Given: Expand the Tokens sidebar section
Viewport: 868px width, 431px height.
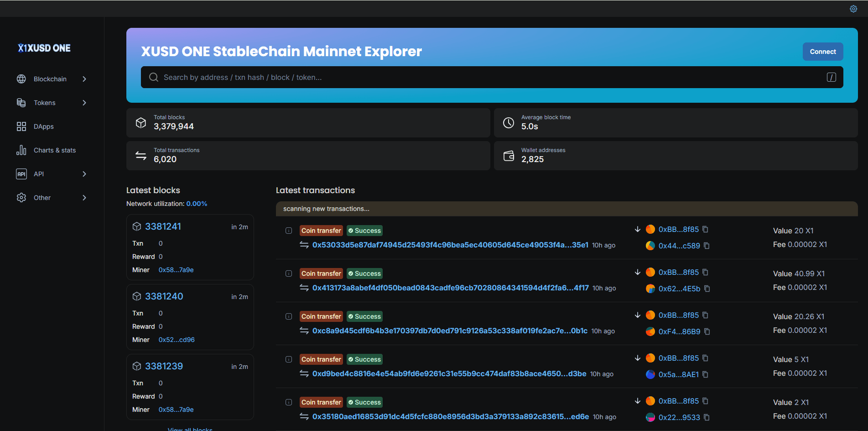Looking at the screenshot, I should 45,102.
